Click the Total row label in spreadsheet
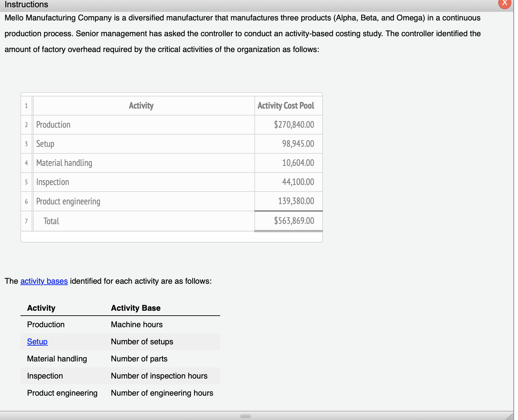518x420 pixels. pyautogui.click(x=51, y=221)
